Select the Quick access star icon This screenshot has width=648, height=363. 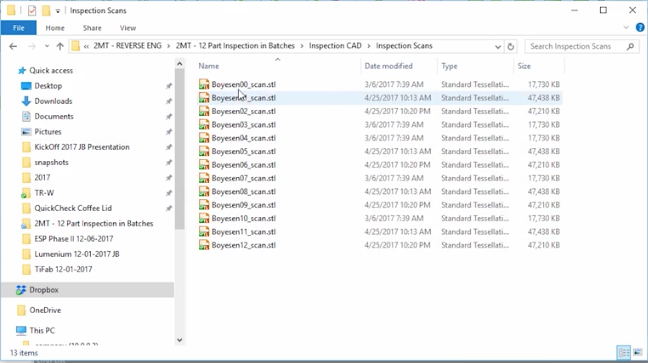[22, 71]
